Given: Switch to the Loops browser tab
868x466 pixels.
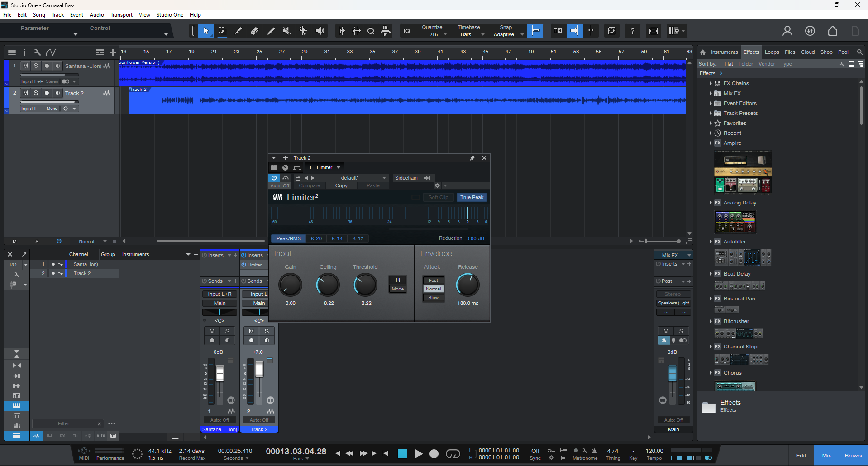Looking at the screenshot, I should (772, 52).
